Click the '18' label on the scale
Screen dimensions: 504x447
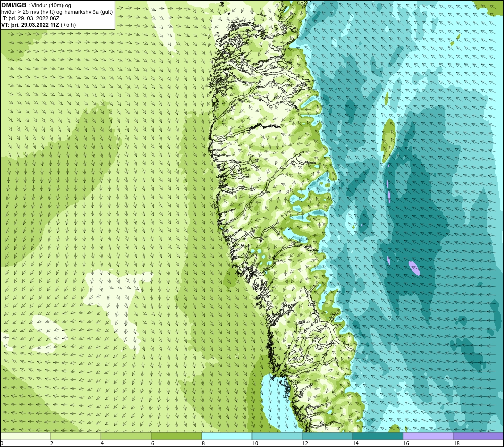(456, 443)
